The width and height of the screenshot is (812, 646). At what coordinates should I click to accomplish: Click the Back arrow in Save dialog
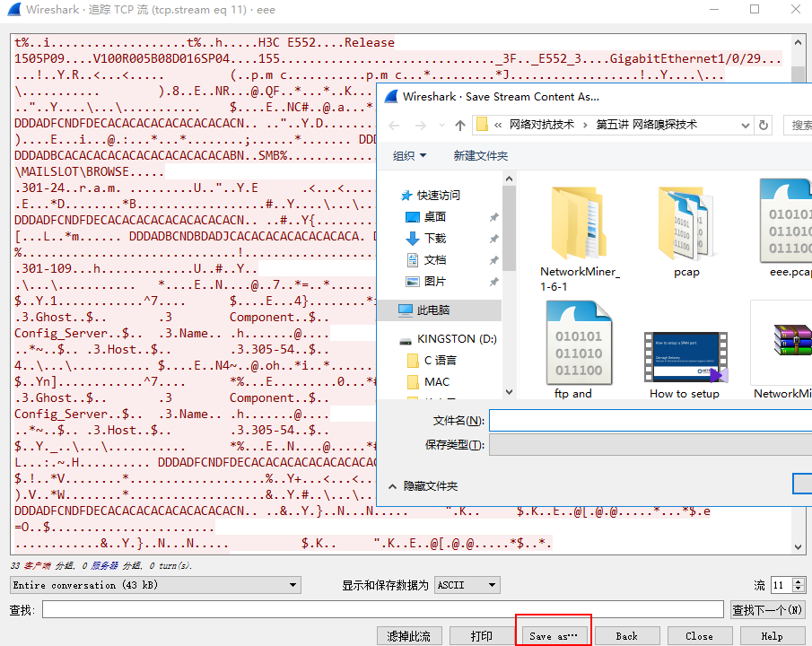[x=394, y=126]
